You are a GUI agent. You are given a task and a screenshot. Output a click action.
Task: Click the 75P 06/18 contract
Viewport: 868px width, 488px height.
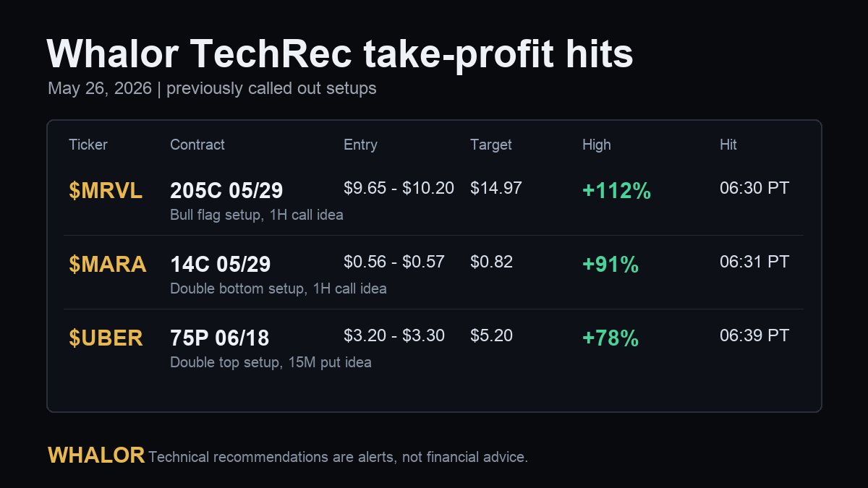tap(220, 338)
